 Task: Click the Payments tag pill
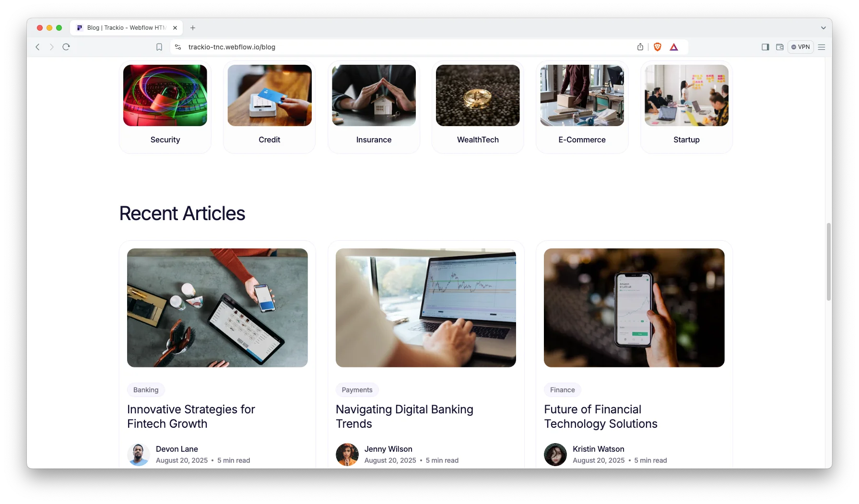[x=357, y=390]
